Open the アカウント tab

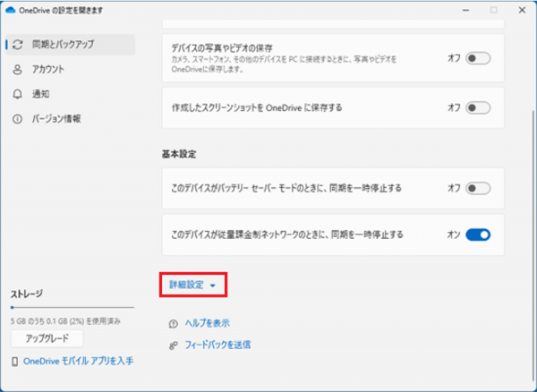click(48, 69)
